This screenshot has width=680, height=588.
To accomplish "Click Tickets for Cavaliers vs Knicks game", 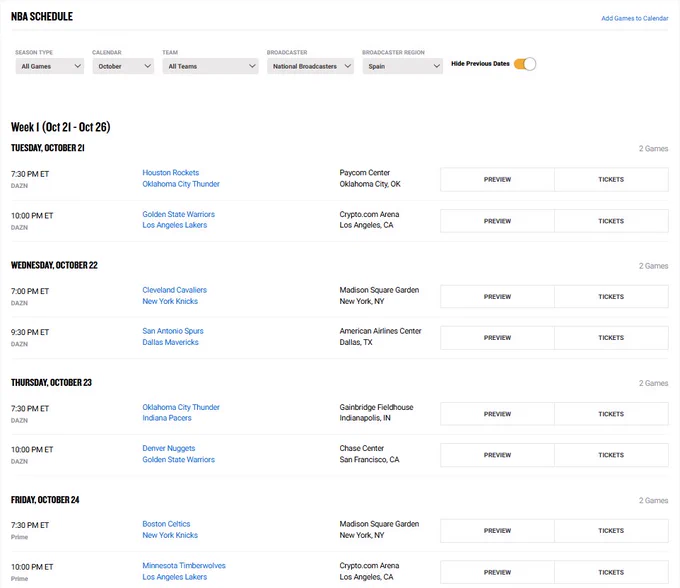I will click(x=611, y=297).
